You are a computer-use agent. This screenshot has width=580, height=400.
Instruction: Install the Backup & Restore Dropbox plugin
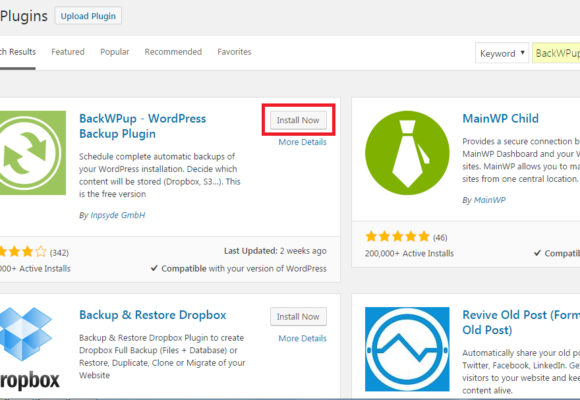(x=298, y=317)
